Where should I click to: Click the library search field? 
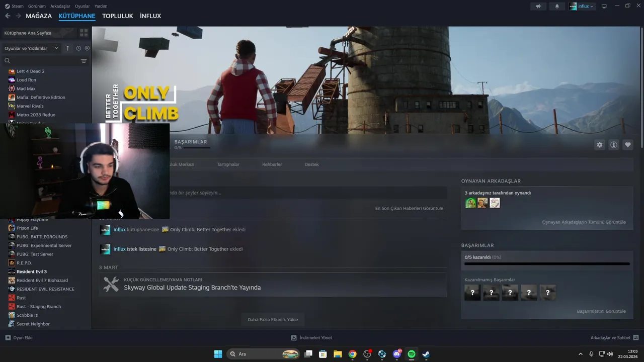pos(41,61)
